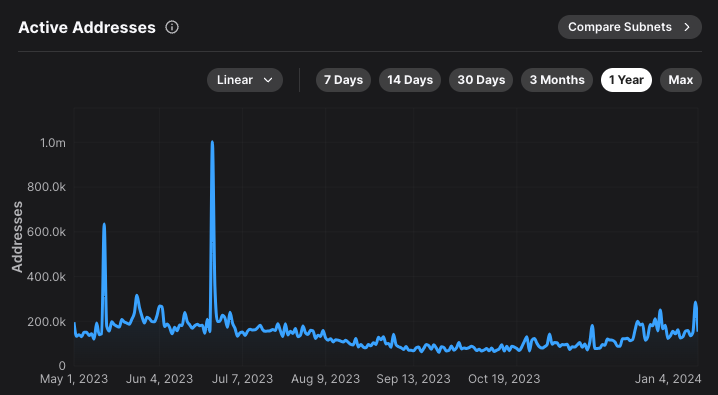
Task: Click the 600.0k y-axis label
Action: click(x=46, y=232)
